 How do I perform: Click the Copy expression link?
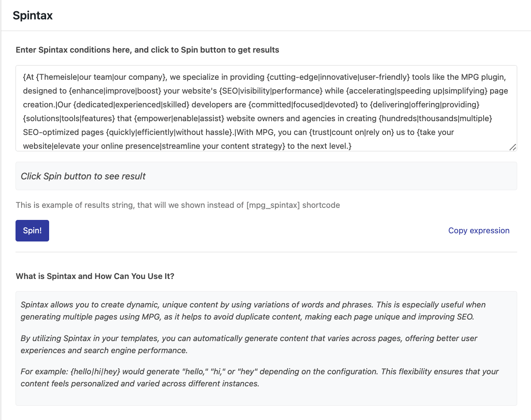point(478,231)
